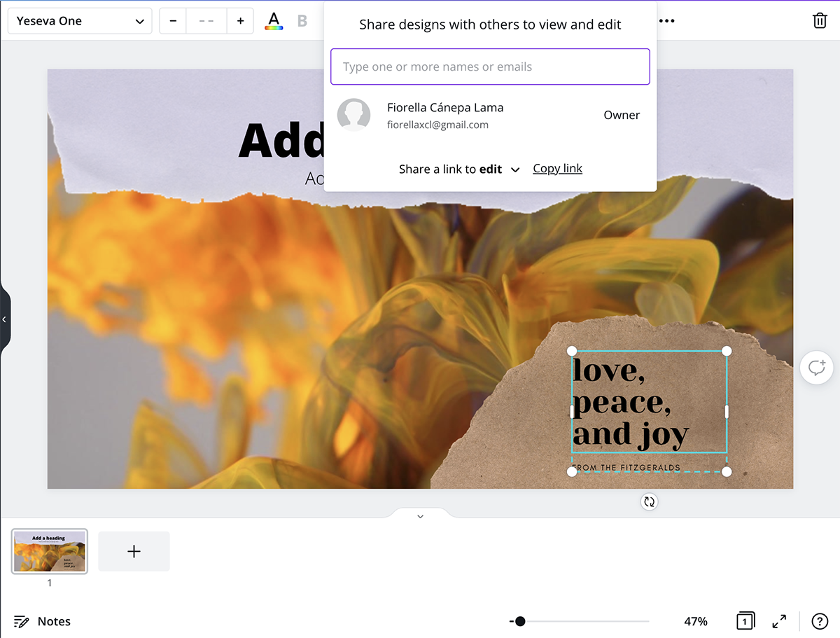Screen dimensions: 840x638
Task: Open the 'Share a link to edit' dropdown
Action: [458, 169]
